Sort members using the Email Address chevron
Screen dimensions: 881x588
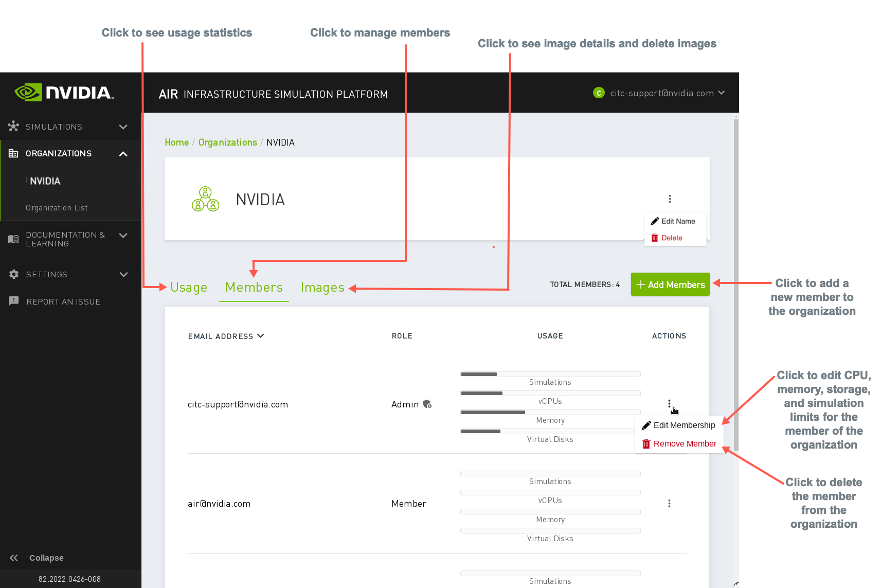point(261,336)
